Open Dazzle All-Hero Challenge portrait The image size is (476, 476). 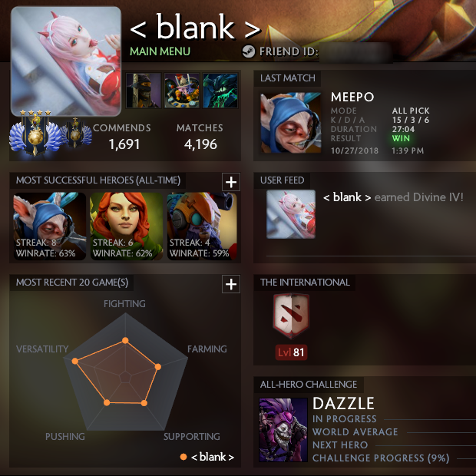[283, 430]
